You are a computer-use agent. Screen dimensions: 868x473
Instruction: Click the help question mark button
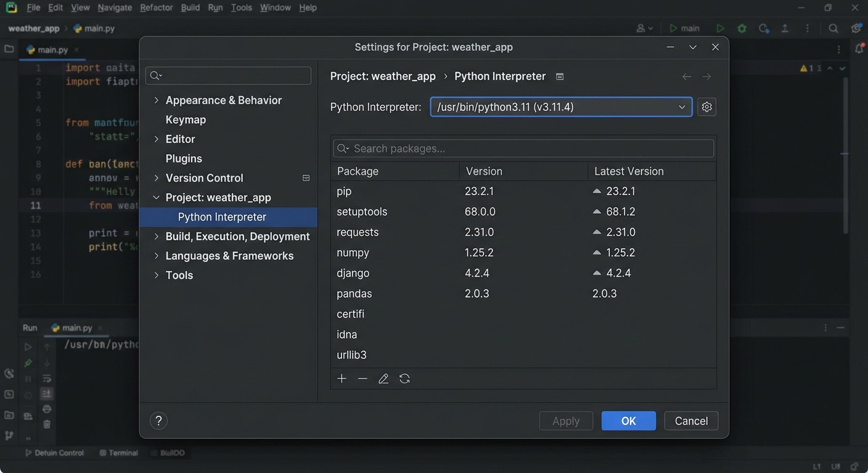tap(158, 421)
